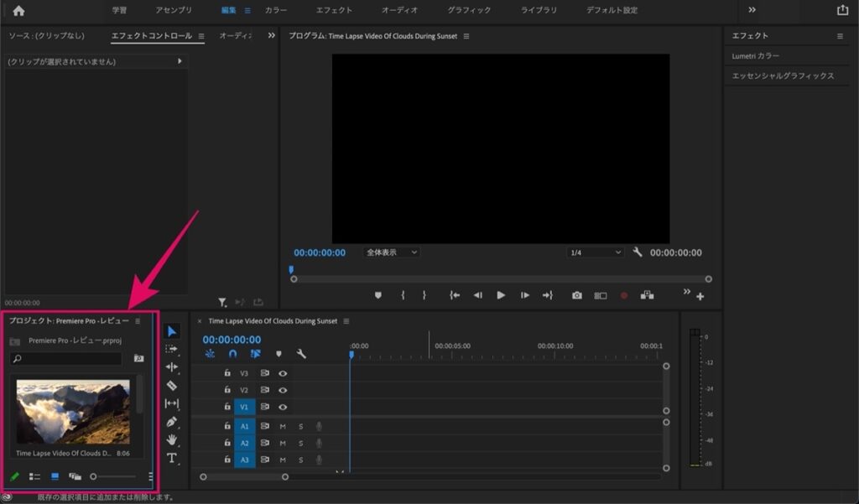Select the Razor tool
Screen dimensions: 859x504
coord(171,385)
